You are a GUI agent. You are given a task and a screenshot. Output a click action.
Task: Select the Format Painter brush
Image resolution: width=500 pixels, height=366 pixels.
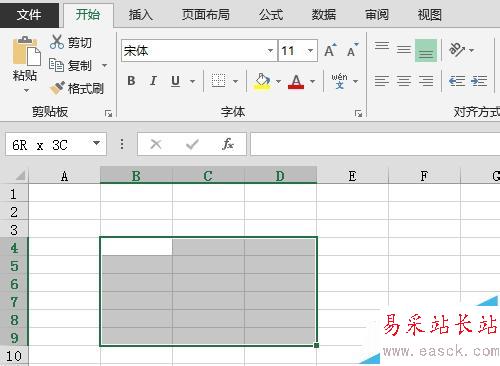tap(57, 88)
